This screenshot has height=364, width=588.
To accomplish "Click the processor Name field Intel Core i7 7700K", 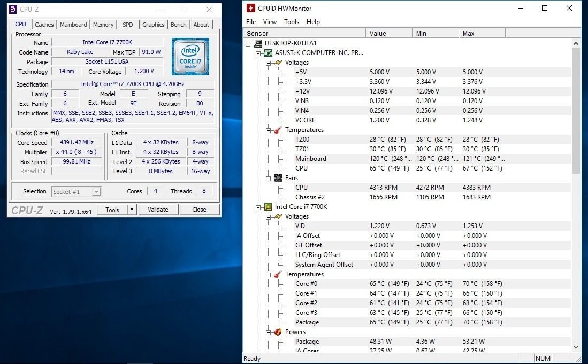I will [107, 42].
